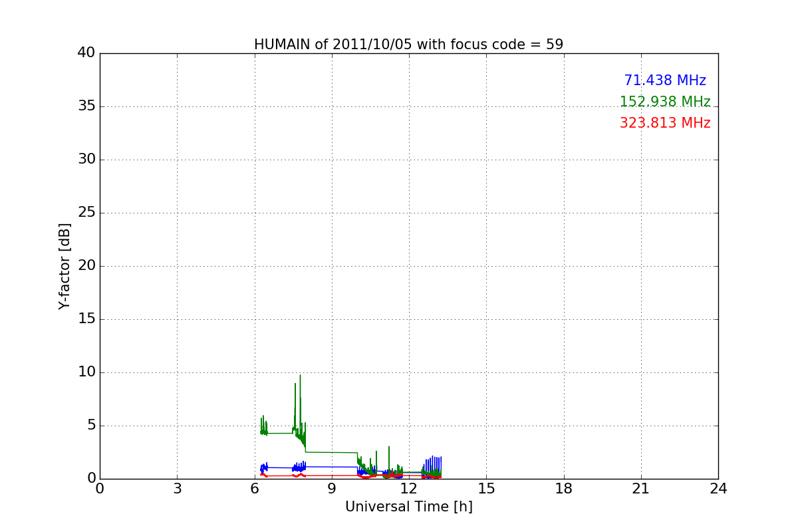The width and height of the screenshot is (798, 532).
Task: Click the y-axis tick label 20
Action: (86, 266)
